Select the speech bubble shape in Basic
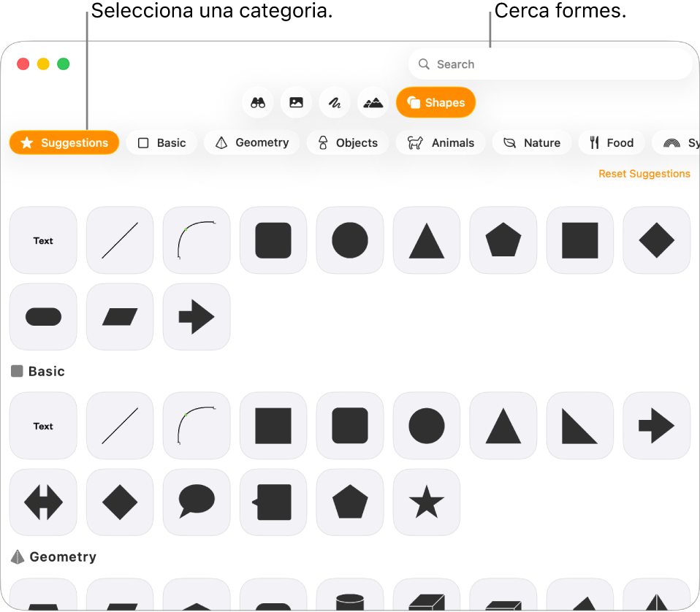Image resolution: width=700 pixels, height=612 pixels. pos(196,502)
